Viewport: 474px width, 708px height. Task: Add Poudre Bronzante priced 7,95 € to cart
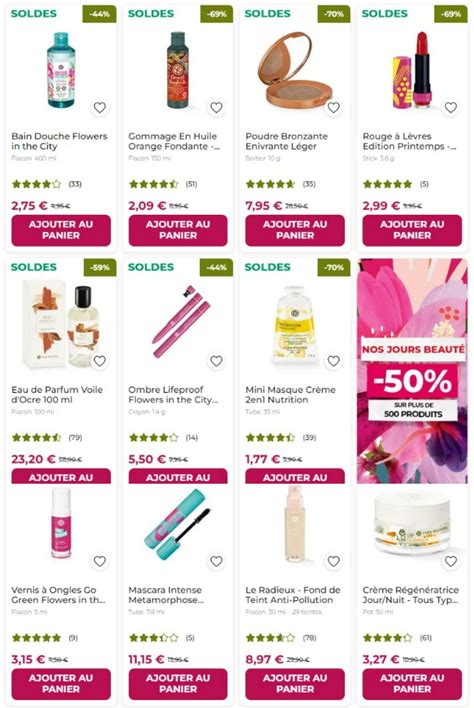pos(295,230)
